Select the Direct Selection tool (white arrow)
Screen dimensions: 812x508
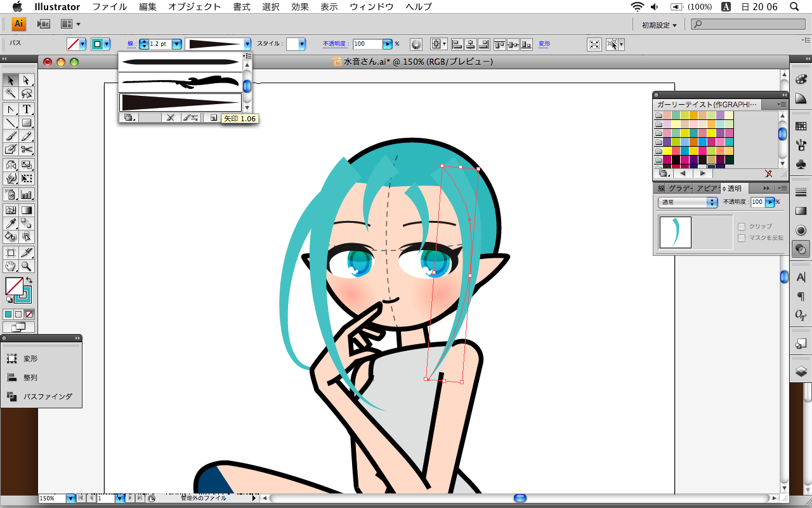tap(27, 81)
